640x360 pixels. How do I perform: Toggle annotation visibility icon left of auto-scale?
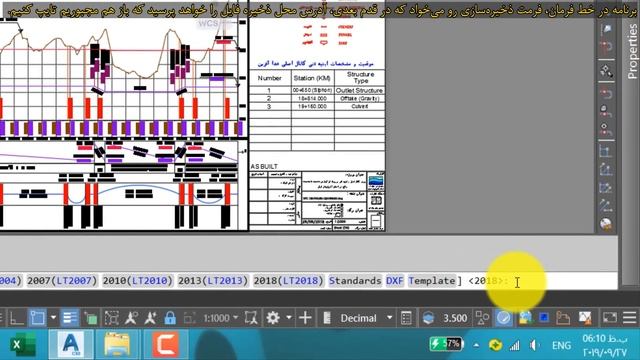coord(131,318)
